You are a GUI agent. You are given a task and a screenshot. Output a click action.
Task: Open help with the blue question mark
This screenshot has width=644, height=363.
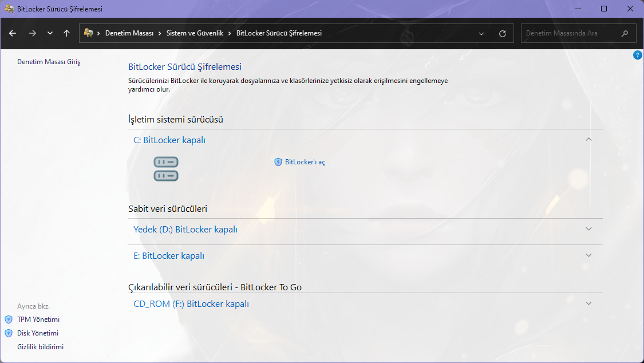click(x=638, y=54)
